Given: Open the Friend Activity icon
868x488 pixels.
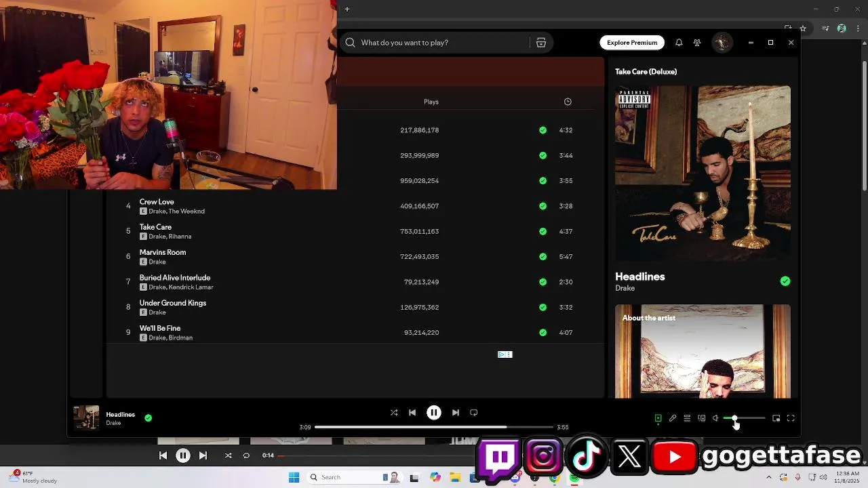Looking at the screenshot, I should [697, 43].
